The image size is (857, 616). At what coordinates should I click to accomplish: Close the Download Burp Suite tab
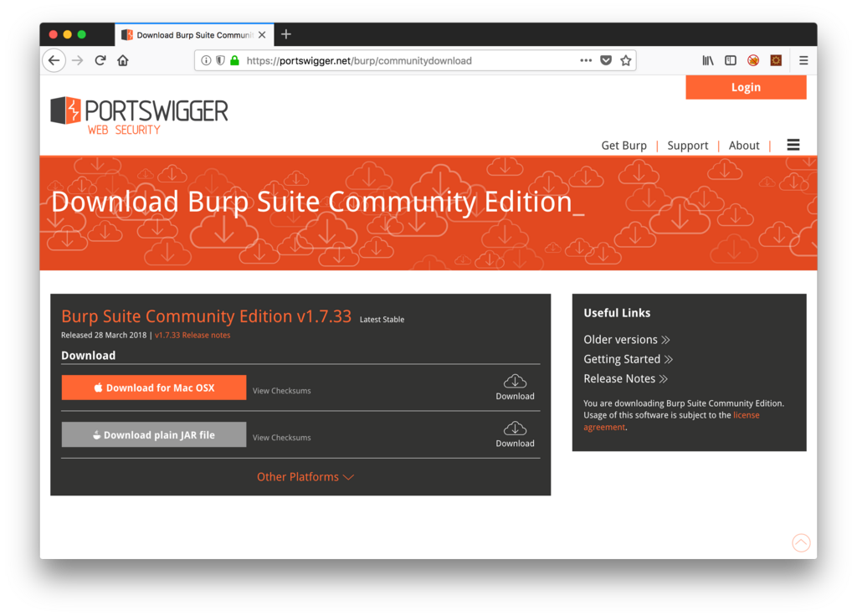pos(262,35)
